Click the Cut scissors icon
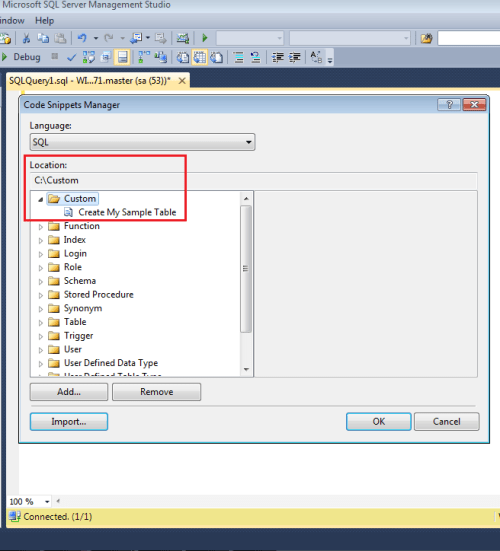 click(x=26, y=38)
